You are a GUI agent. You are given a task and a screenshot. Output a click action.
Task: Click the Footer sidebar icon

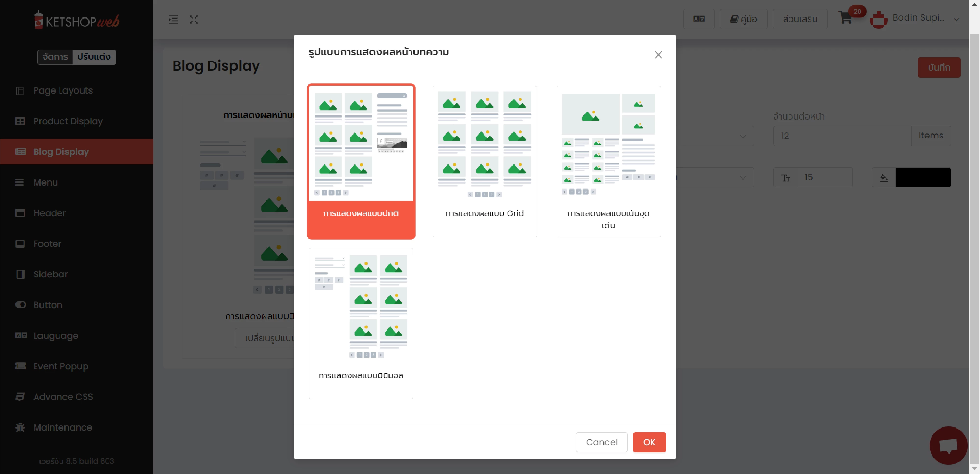[20, 244]
